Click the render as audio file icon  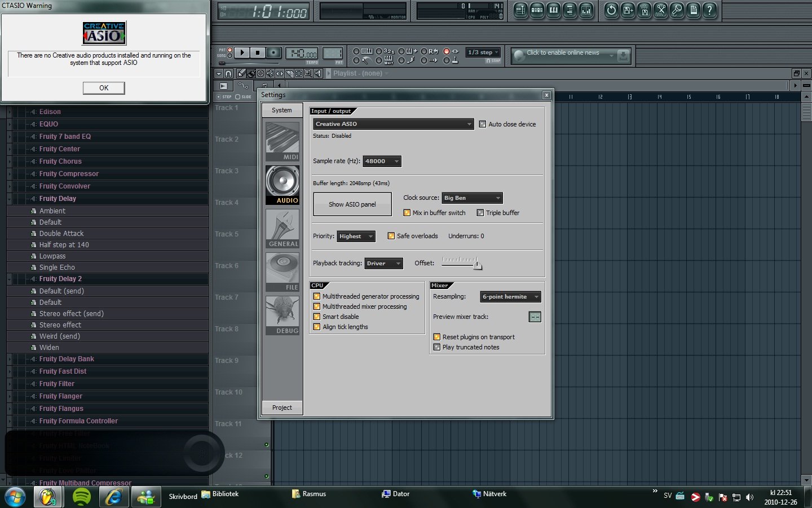(645, 10)
